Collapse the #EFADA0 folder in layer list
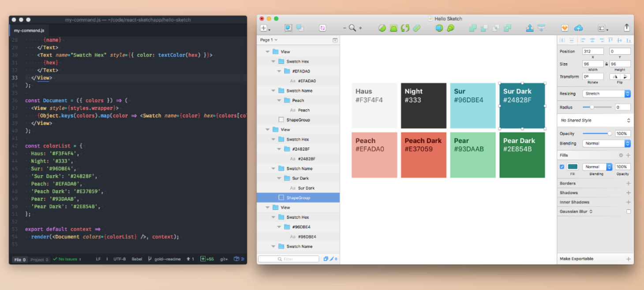Screen dimensions: 644x290 point(279,71)
